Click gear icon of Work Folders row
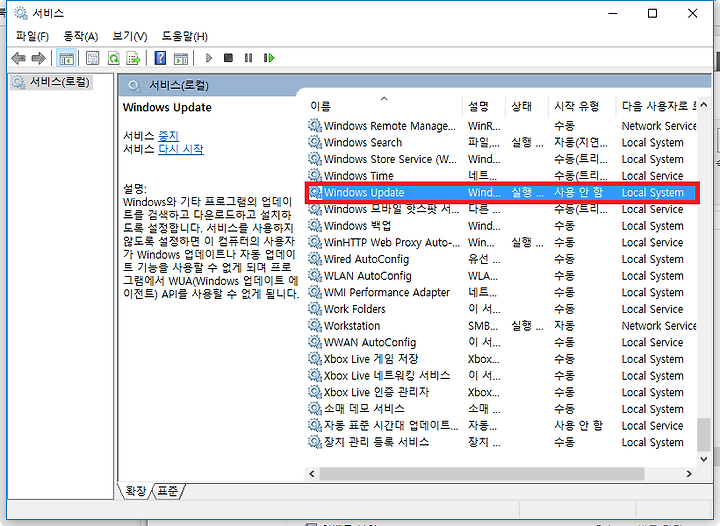Image resolution: width=720 pixels, height=526 pixels. point(315,309)
